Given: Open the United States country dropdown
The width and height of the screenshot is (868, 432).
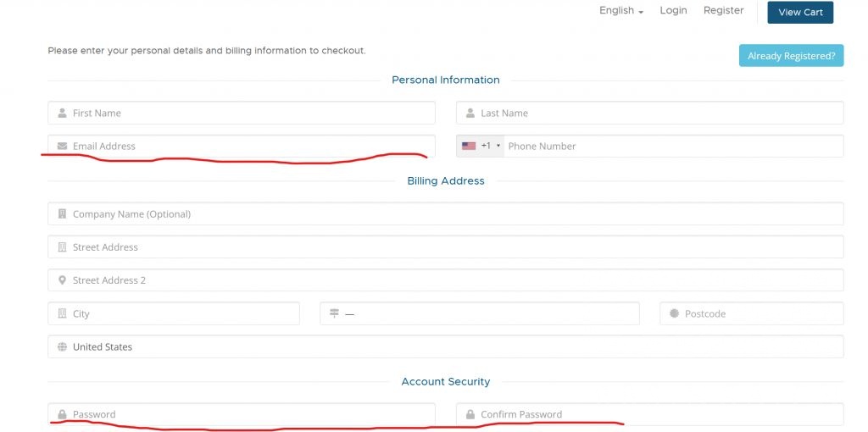Looking at the screenshot, I should click(x=446, y=346).
